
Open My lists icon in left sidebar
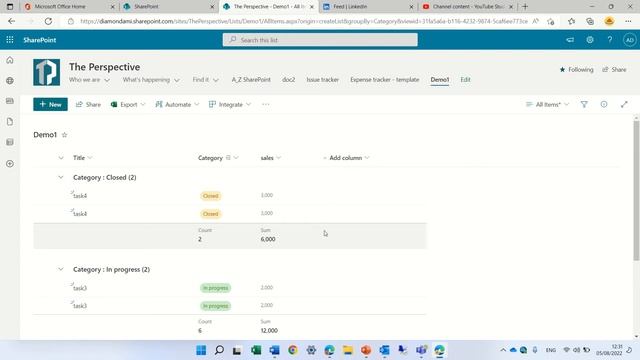(10, 142)
